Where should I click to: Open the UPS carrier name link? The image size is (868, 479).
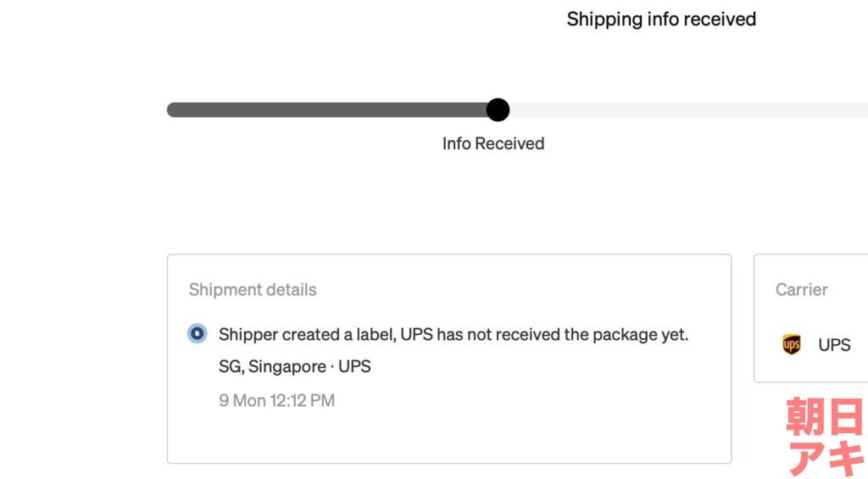[834, 344]
